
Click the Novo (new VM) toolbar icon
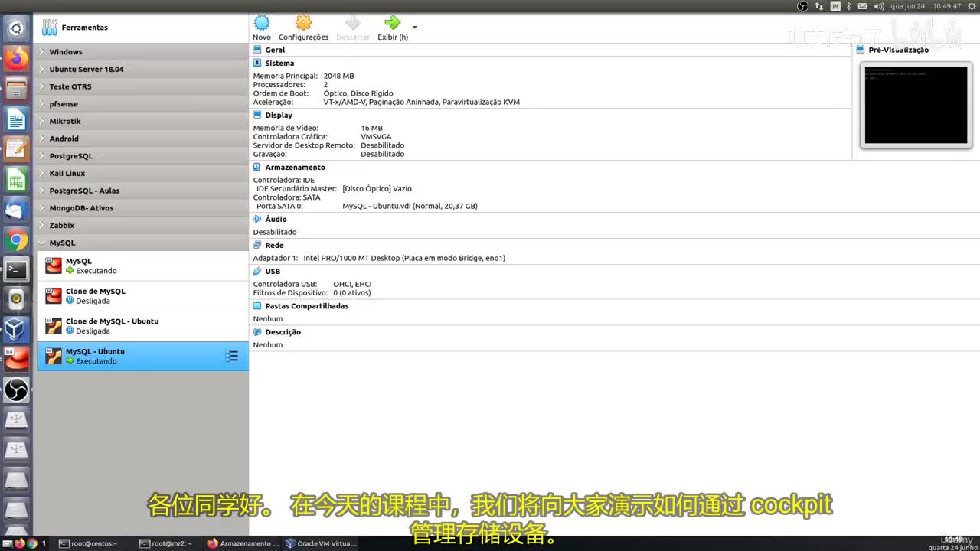point(262,23)
